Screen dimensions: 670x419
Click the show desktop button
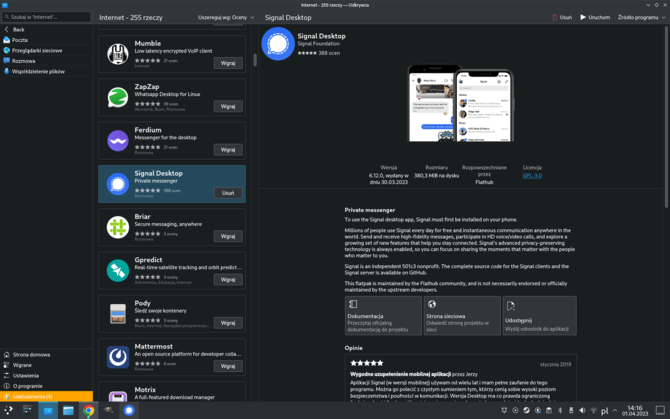660,410
